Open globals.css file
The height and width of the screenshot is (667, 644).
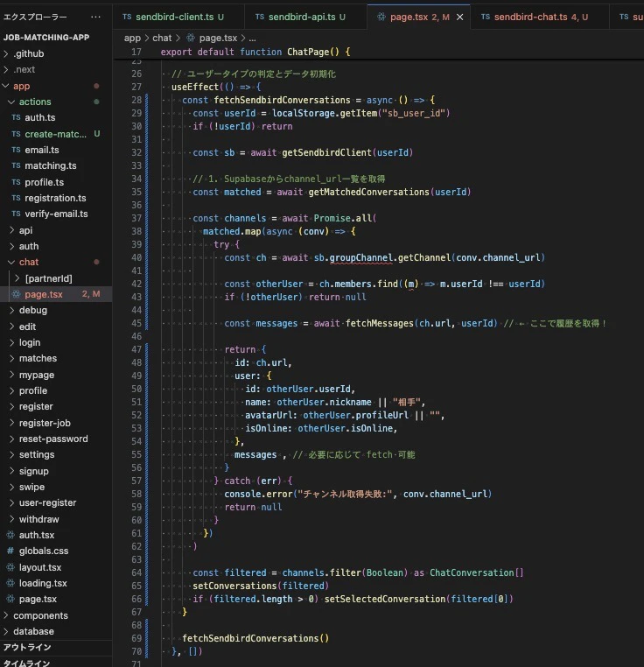coord(56,551)
